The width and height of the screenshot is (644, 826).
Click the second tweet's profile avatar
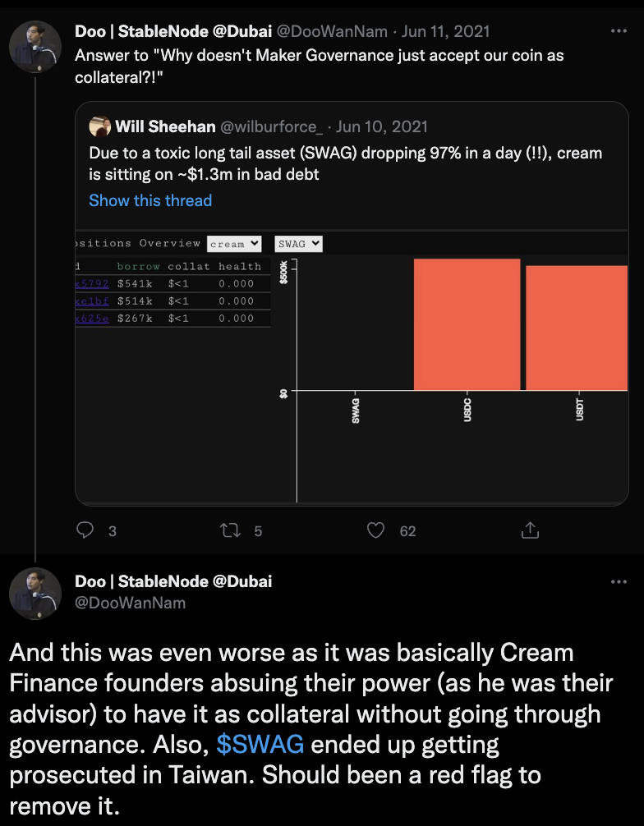(x=34, y=594)
